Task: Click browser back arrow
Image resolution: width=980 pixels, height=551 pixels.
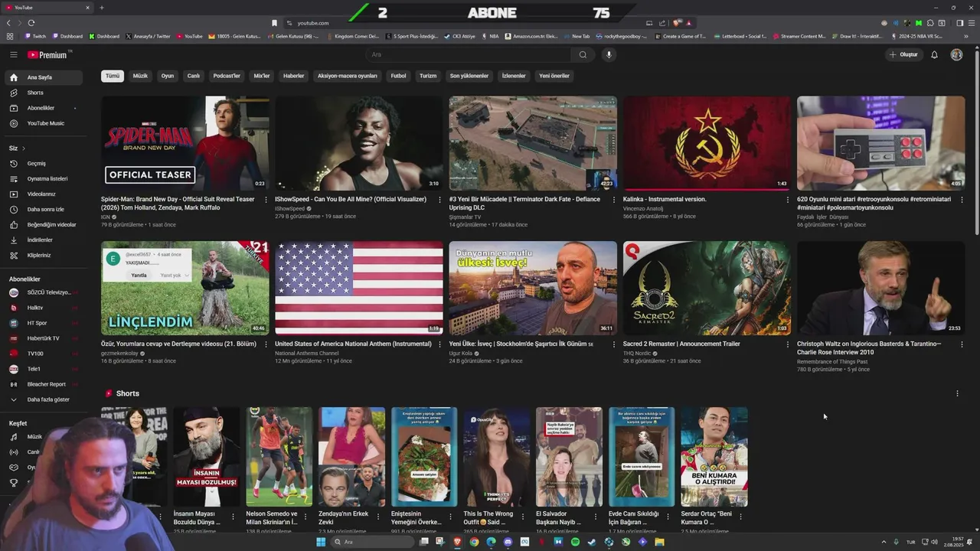Action: tap(9, 23)
